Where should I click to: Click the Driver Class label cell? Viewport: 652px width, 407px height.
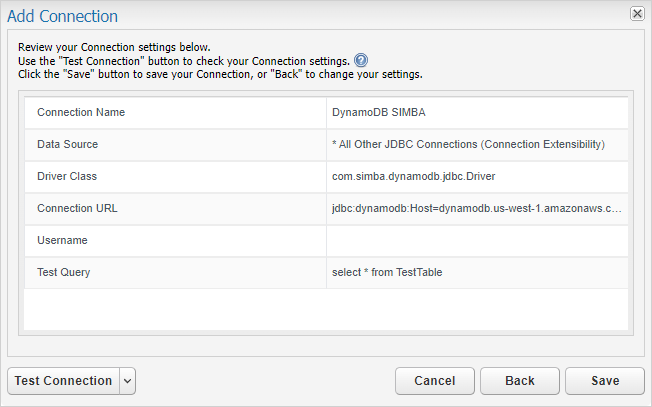pos(175,177)
